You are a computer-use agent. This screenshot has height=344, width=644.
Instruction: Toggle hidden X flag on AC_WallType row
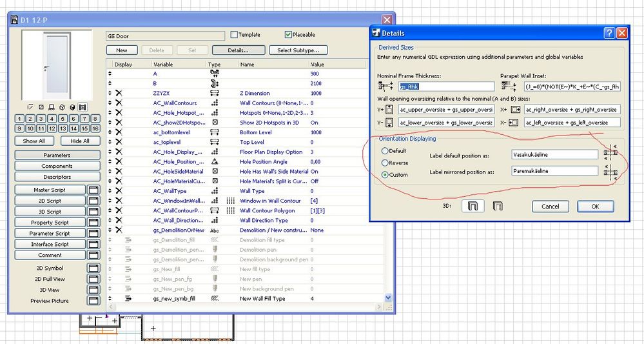tap(119, 191)
